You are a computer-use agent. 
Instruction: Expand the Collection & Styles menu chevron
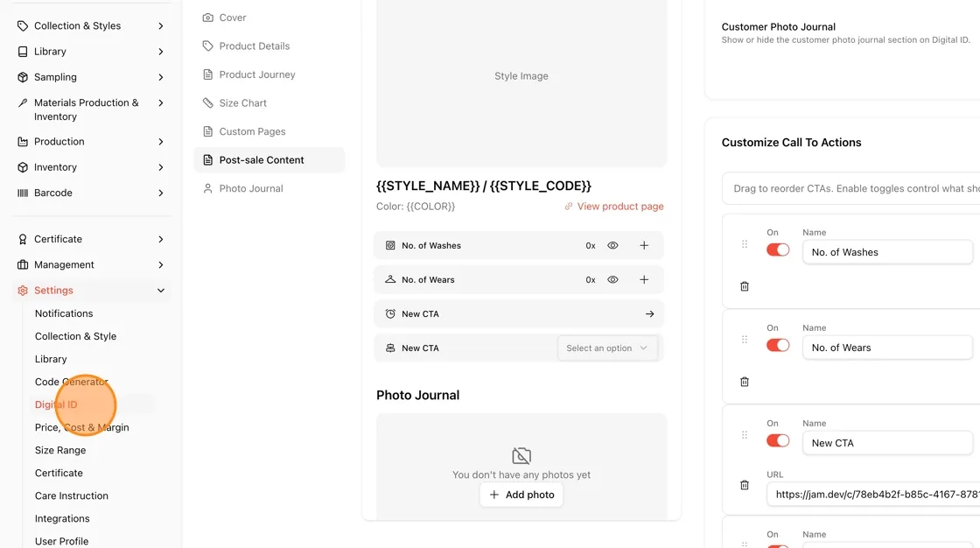pos(161,25)
